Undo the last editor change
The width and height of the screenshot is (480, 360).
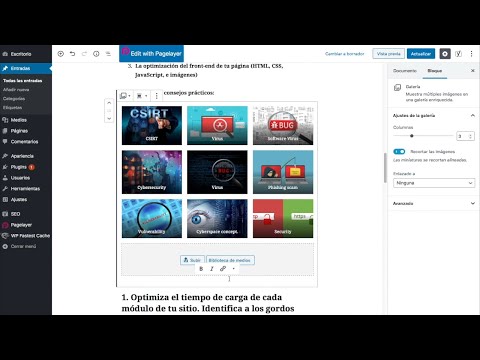click(x=72, y=54)
